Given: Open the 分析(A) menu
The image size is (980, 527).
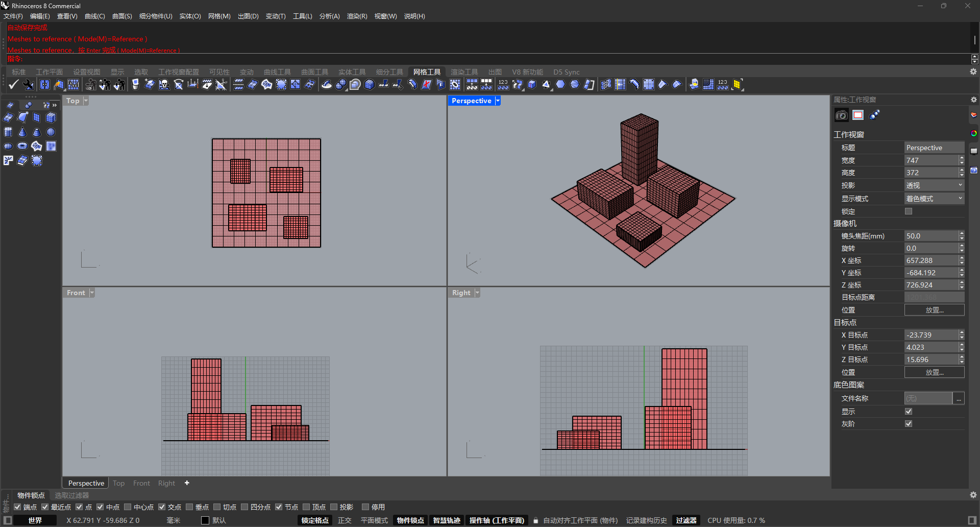Looking at the screenshot, I should tap(329, 16).
